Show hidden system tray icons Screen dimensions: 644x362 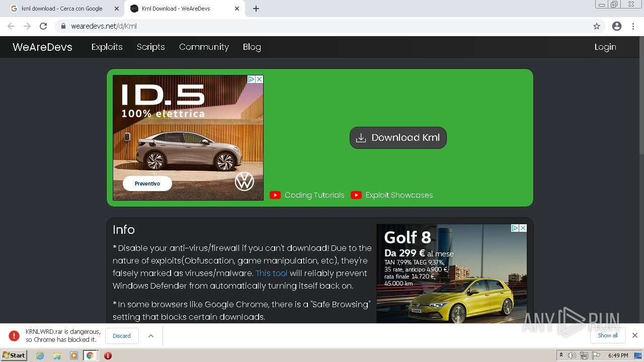point(561,355)
